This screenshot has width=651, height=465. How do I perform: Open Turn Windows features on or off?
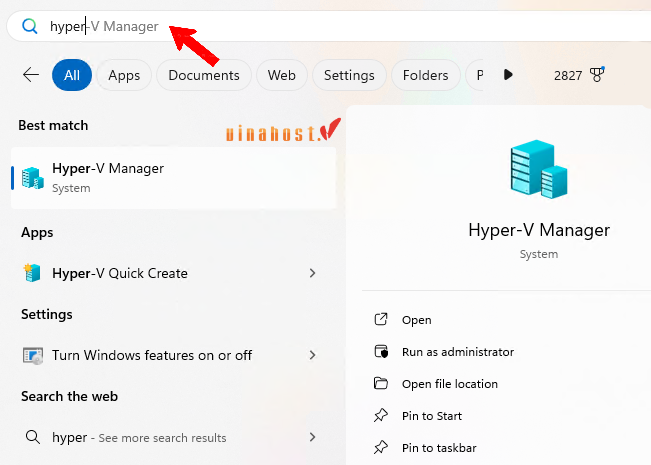click(174, 355)
